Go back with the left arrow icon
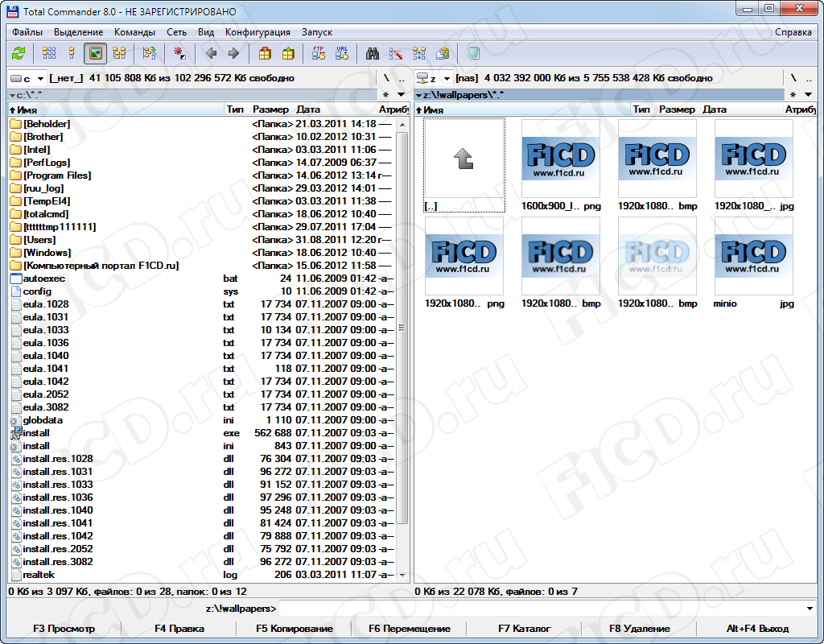Screen dimensions: 824x644 212,53
